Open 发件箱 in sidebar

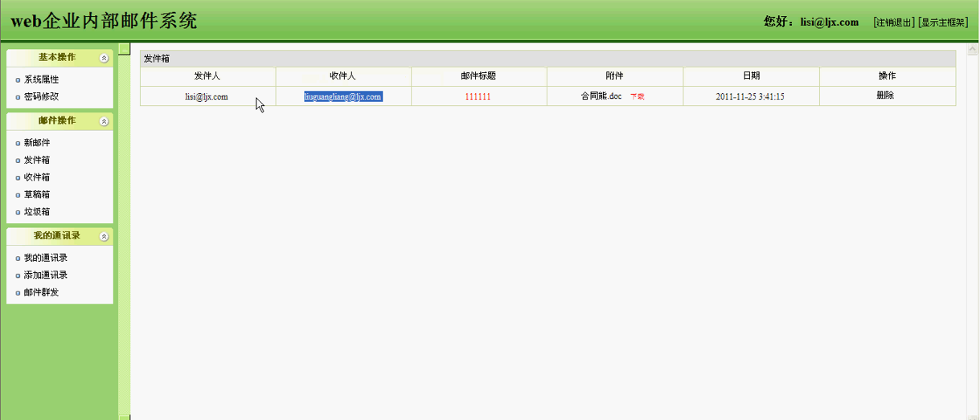pos(37,160)
